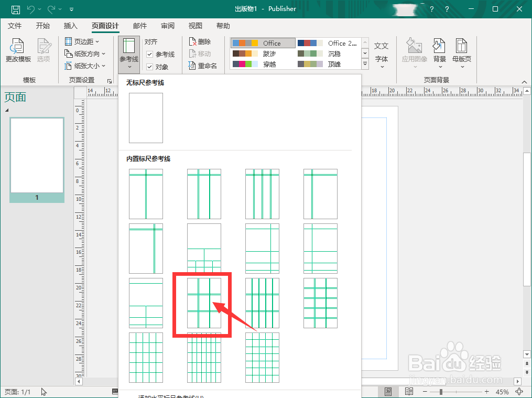Click vertical scrollbar up arrow

pyautogui.click(x=527, y=91)
